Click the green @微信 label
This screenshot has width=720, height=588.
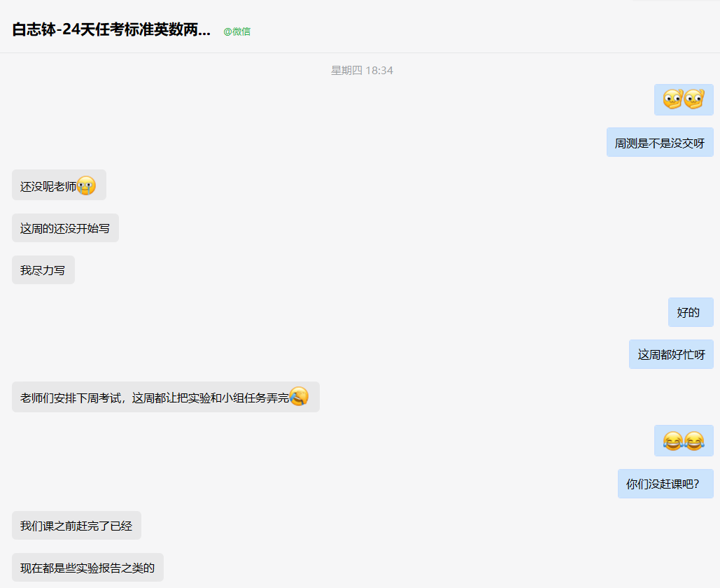click(237, 31)
